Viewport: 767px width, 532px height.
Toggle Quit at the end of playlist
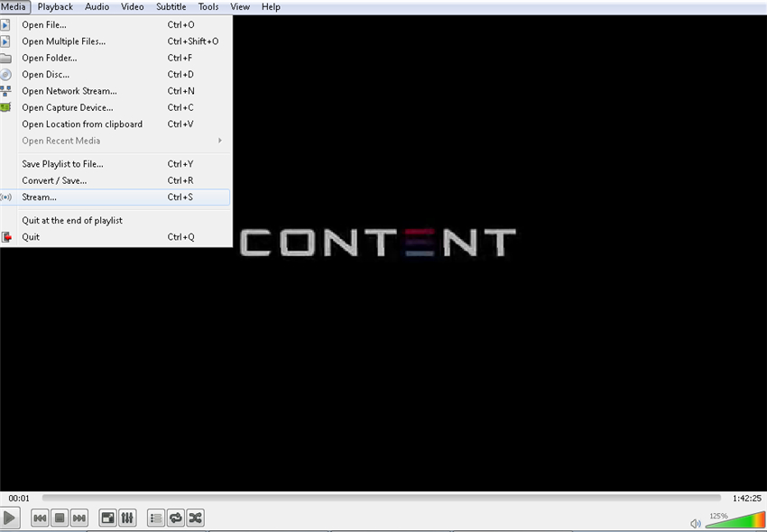click(x=116, y=221)
